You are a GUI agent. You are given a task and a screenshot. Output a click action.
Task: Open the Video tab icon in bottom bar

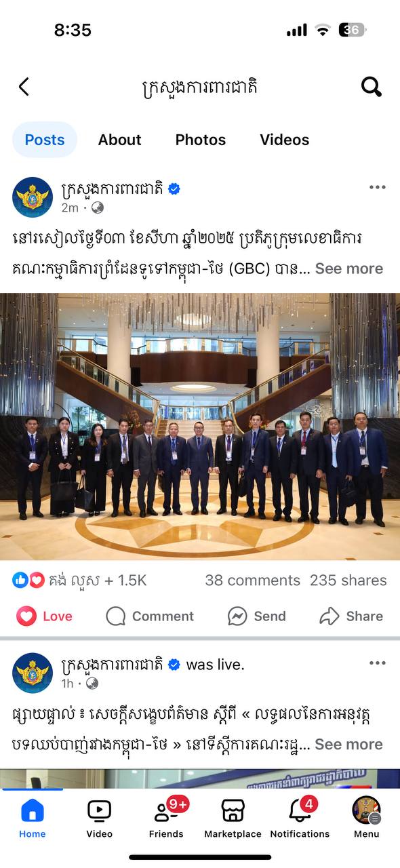pyautogui.click(x=99, y=810)
